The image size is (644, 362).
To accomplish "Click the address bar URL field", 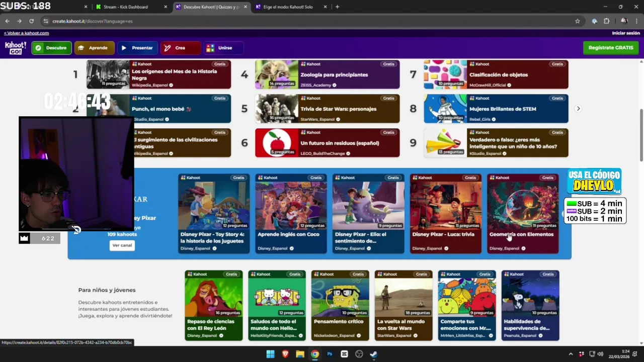I will point(312,21).
